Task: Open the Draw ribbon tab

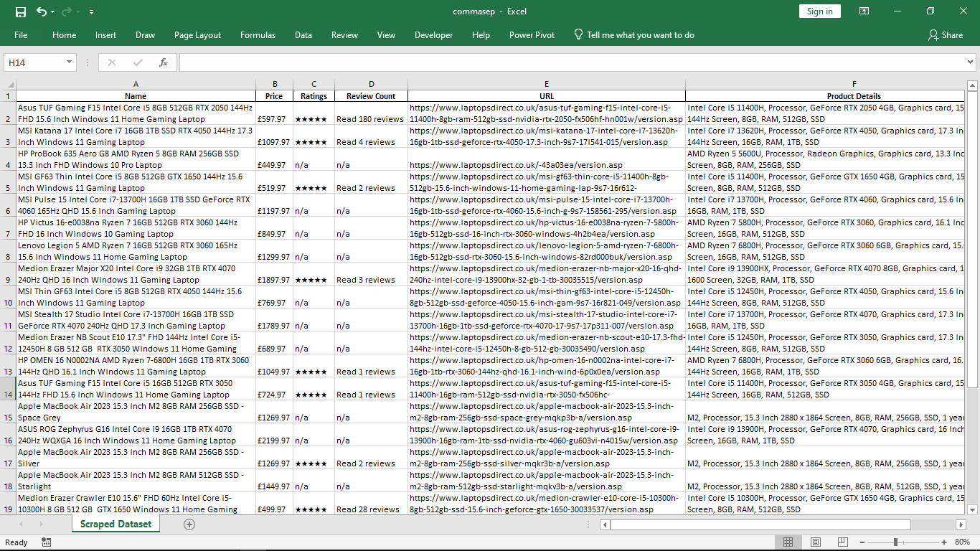Action: click(145, 35)
